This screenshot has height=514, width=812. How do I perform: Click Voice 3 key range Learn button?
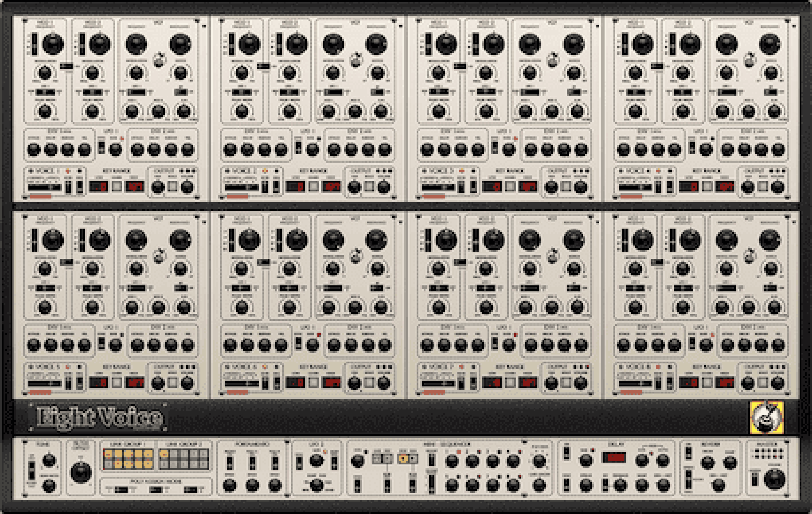tap(510, 186)
